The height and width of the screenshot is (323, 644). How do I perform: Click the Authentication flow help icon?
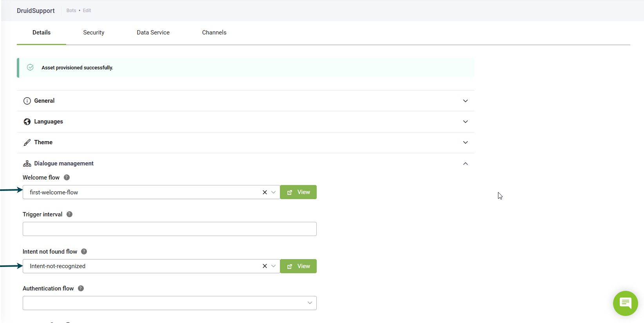click(81, 289)
